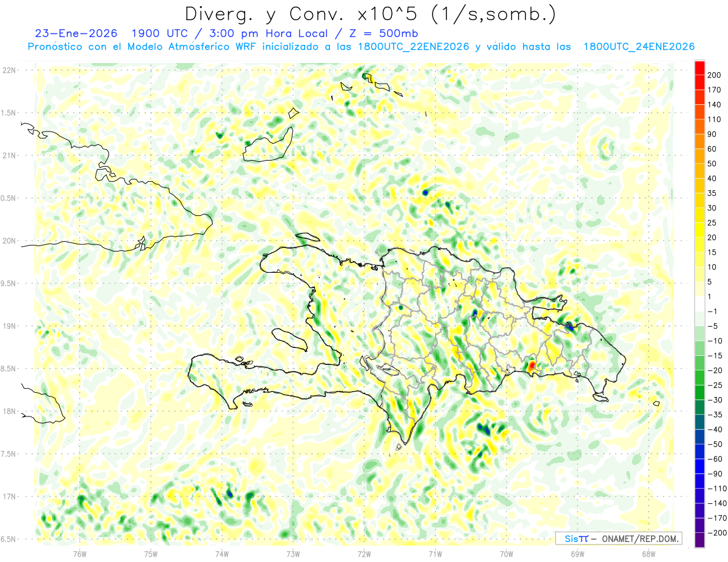Click the '76W' longitude label
Screen dimensions: 728x562
[79, 554]
